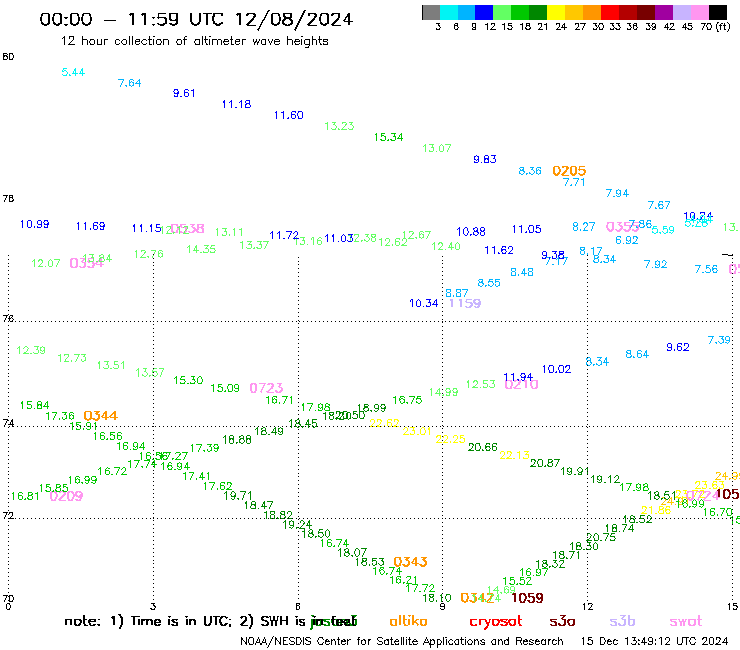Screen dimensions: 740x650
Task: Click the light green value 13.51
Action: tap(111, 365)
